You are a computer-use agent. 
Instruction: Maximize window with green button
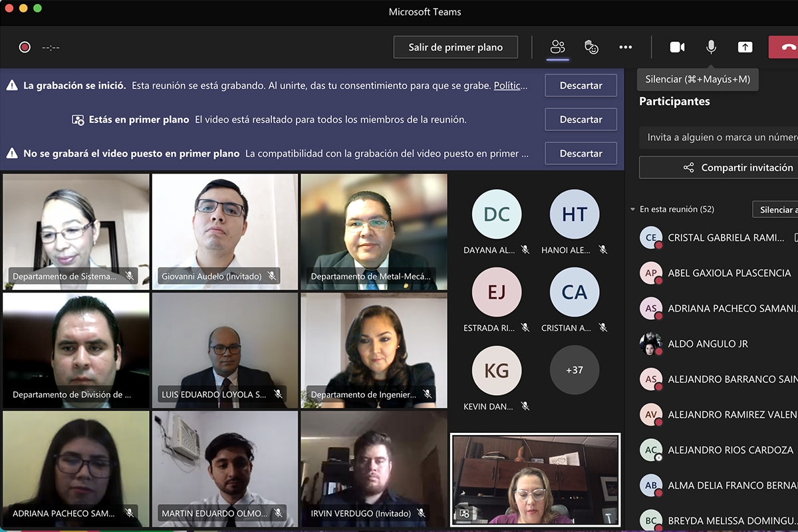(37, 8)
